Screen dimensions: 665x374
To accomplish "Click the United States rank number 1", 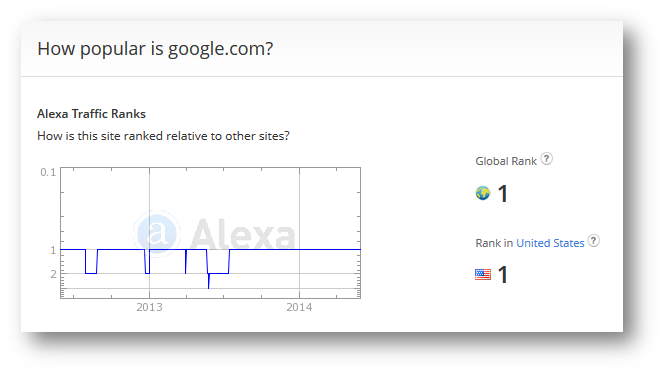I will pos(503,275).
